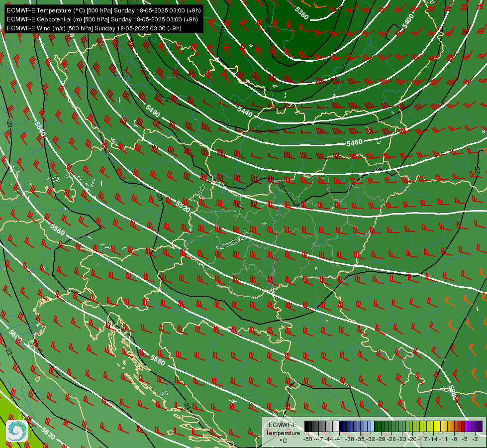Click the legend value -50
This screenshot has height=448, width=487.
coord(308,439)
